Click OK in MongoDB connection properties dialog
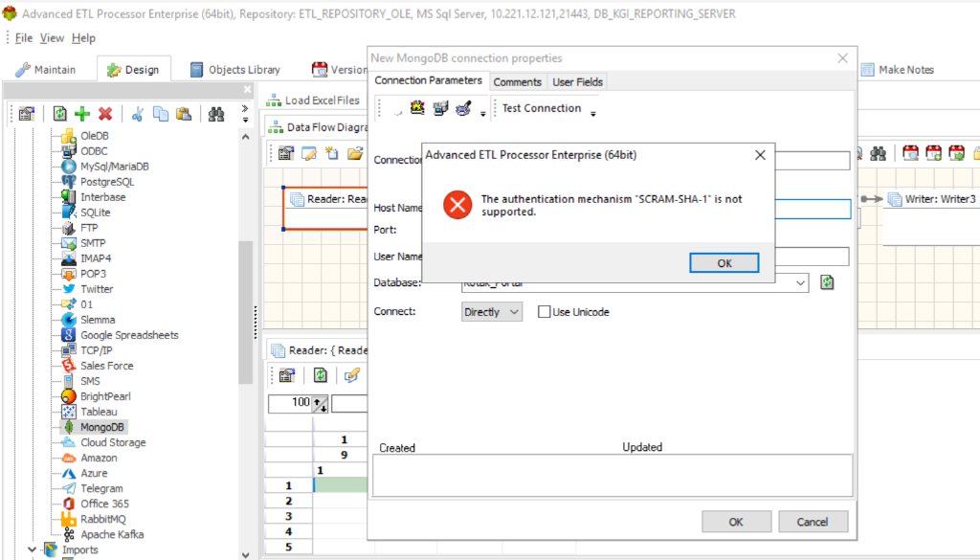 (736, 522)
